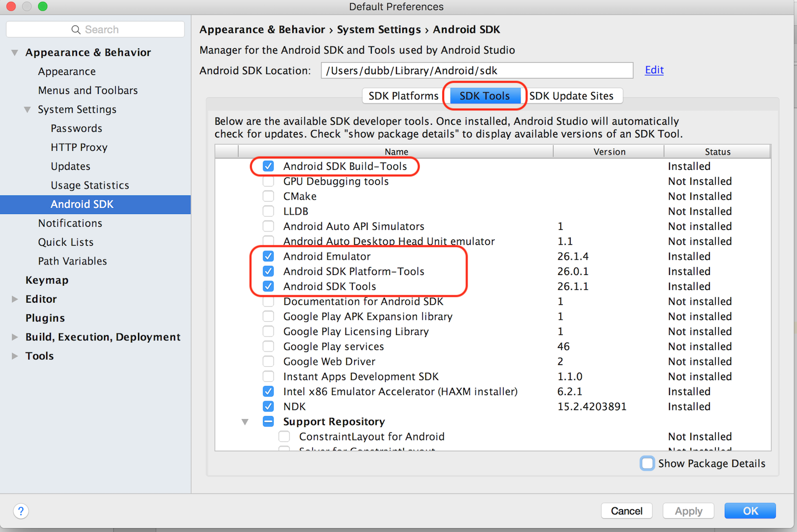Viewport: 797px width, 532px height.
Task: Select Android SDK in sidebar
Action: (96, 204)
